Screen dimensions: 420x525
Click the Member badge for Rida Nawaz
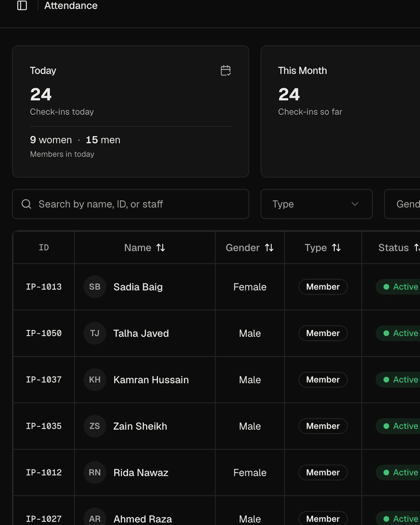323,472
